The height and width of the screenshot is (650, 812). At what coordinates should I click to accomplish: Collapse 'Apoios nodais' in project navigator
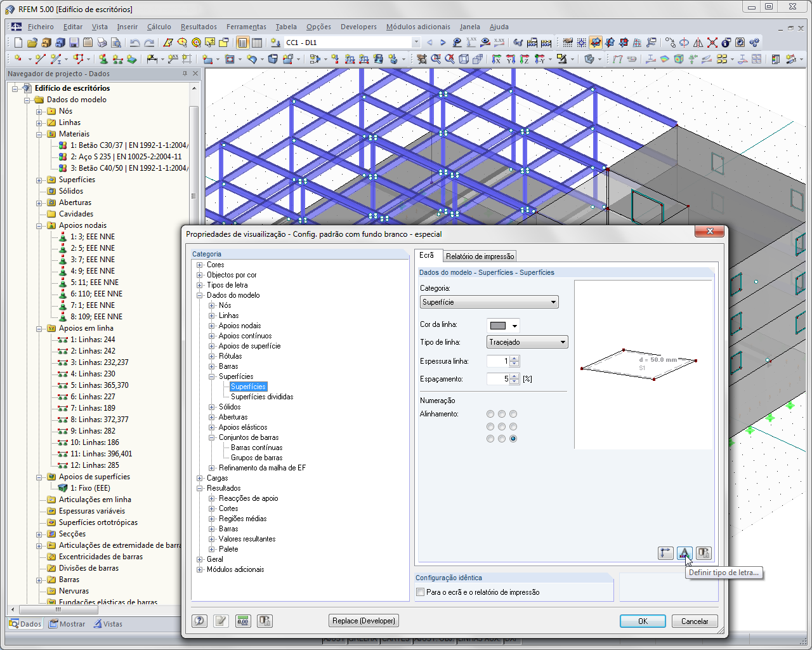click(x=39, y=226)
